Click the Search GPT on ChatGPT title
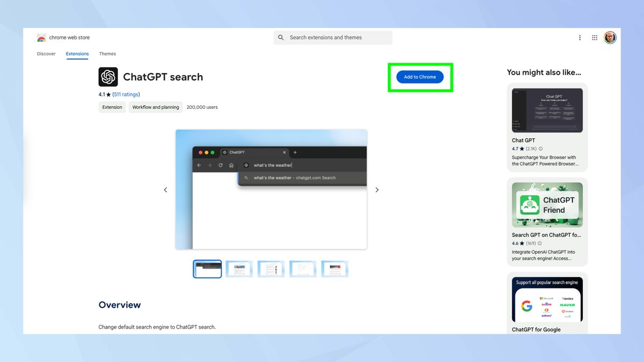Image resolution: width=644 pixels, height=362 pixels. [546, 235]
